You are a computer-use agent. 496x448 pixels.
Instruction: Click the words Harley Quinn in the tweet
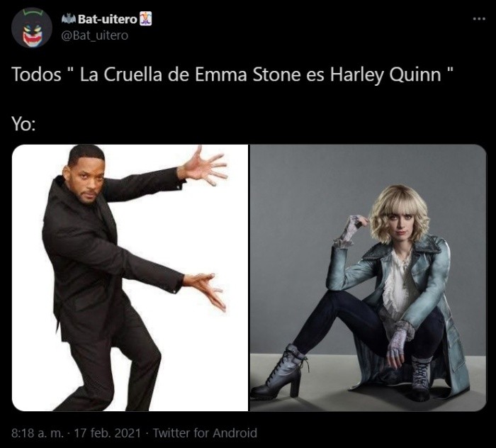(385, 75)
